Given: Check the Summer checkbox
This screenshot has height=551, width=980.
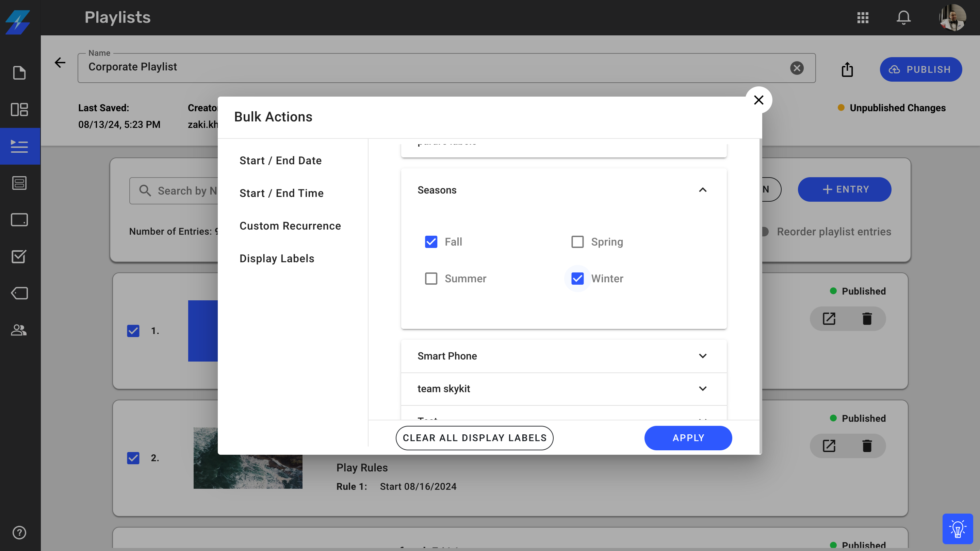Looking at the screenshot, I should (x=431, y=278).
